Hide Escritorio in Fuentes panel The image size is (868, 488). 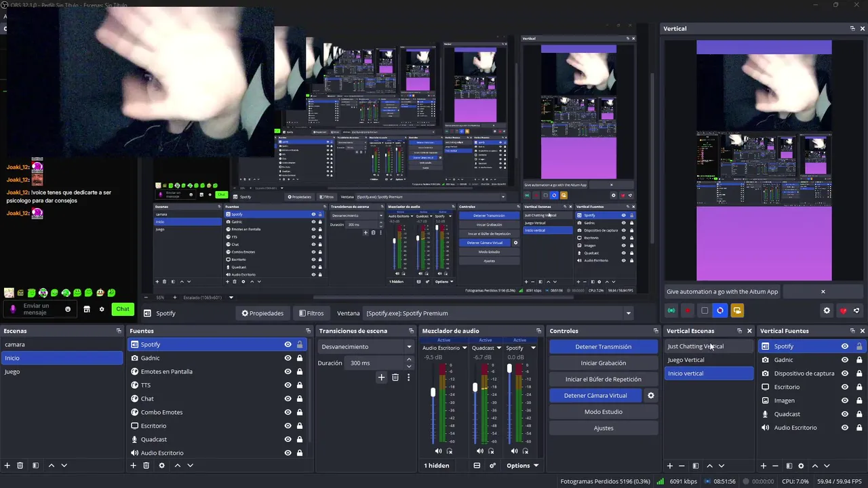point(288,426)
